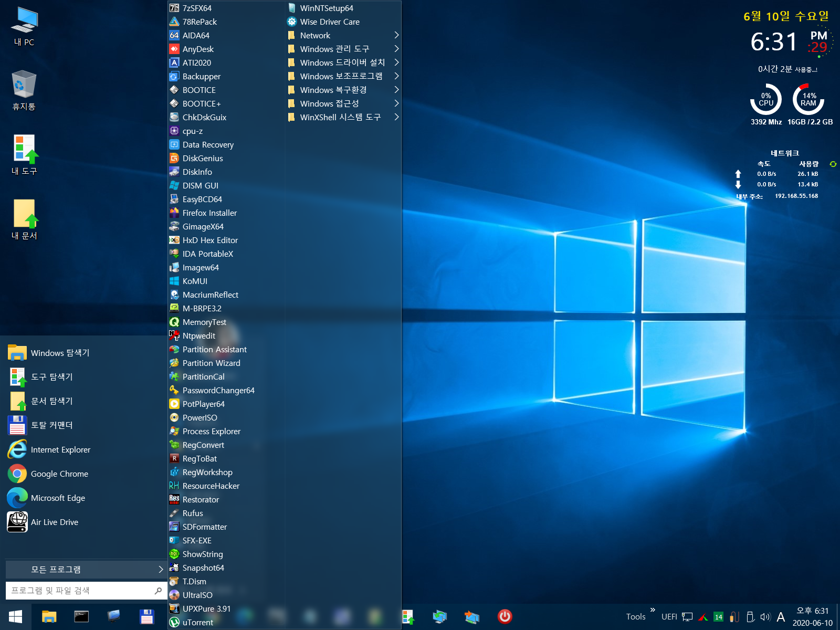Click the volume speaker tray icon
This screenshot has width=840, height=630.
pos(765,617)
